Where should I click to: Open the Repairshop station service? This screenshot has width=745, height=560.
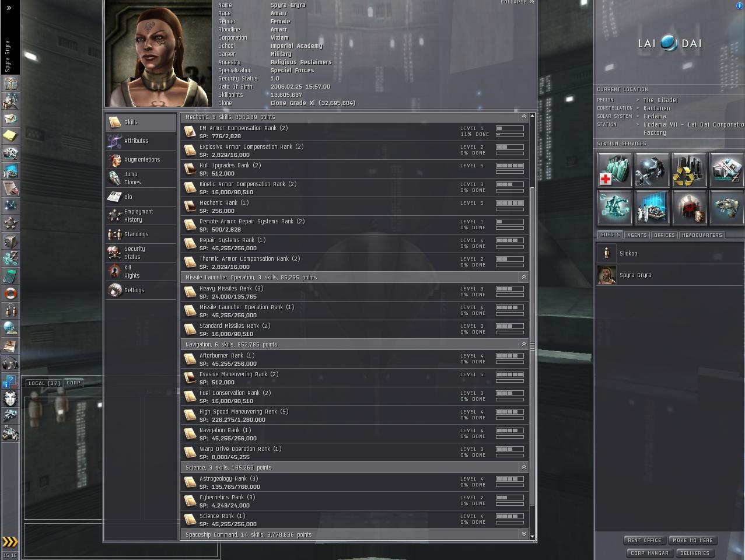pos(652,170)
